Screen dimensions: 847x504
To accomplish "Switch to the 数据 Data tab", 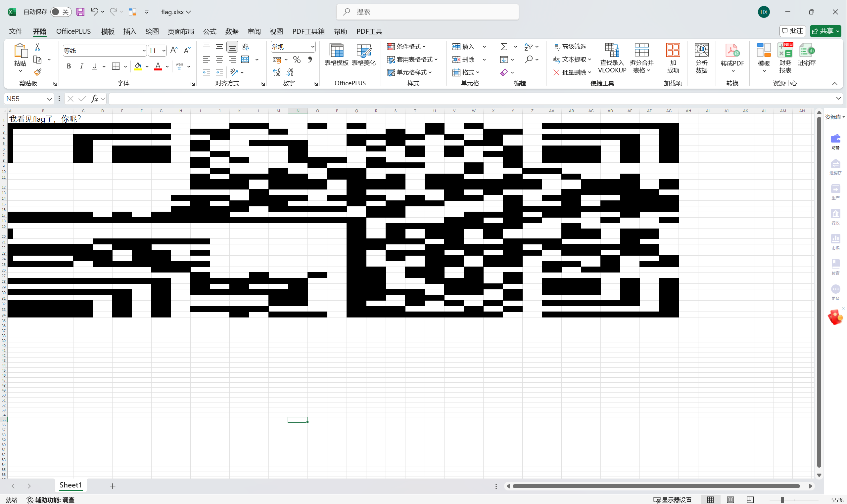I will pos(232,31).
